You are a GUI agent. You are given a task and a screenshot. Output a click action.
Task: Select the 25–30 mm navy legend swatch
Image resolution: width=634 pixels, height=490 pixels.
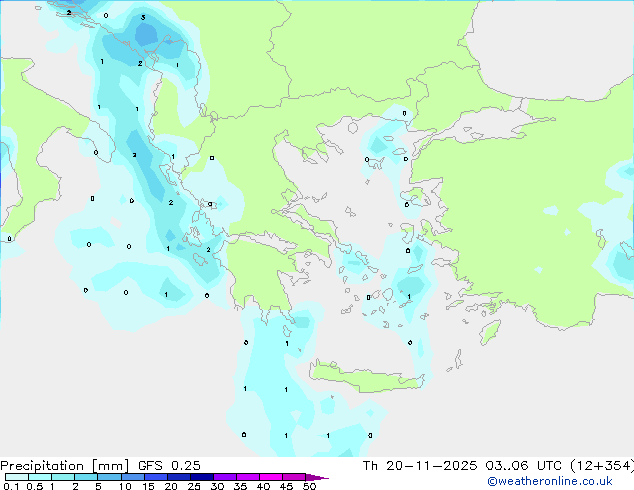click(202, 477)
